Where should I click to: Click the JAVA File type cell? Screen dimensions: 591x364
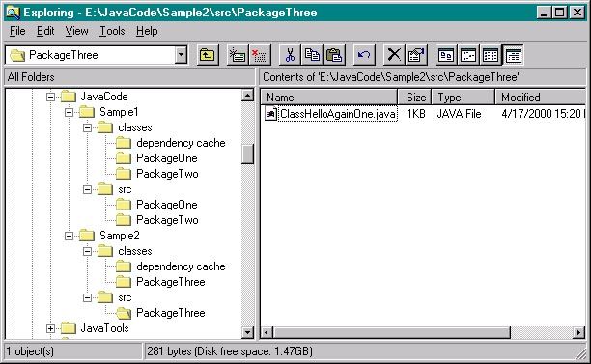click(x=459, y=114)
